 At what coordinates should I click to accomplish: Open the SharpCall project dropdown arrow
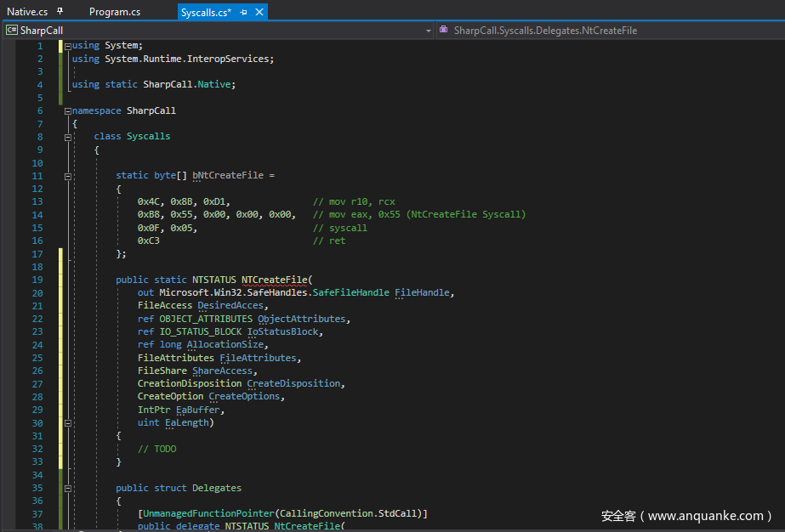(x=429, y=31)
